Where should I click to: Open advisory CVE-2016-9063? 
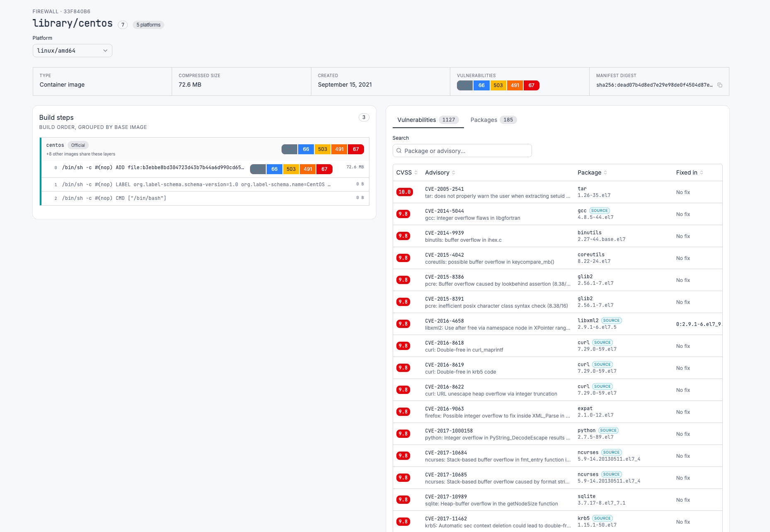pyautogui.click(x=445, y=409)
